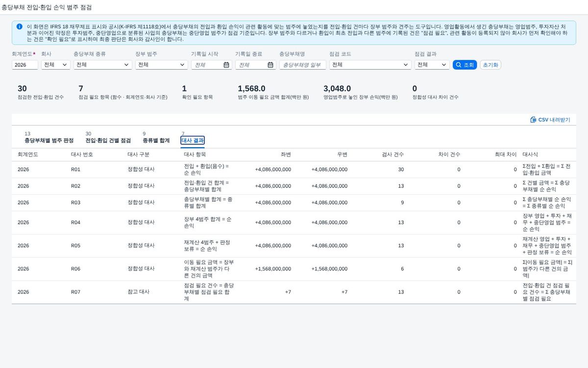Click the R05 cell in 대사 번호
588x368 pixels.
click(75, 246)
